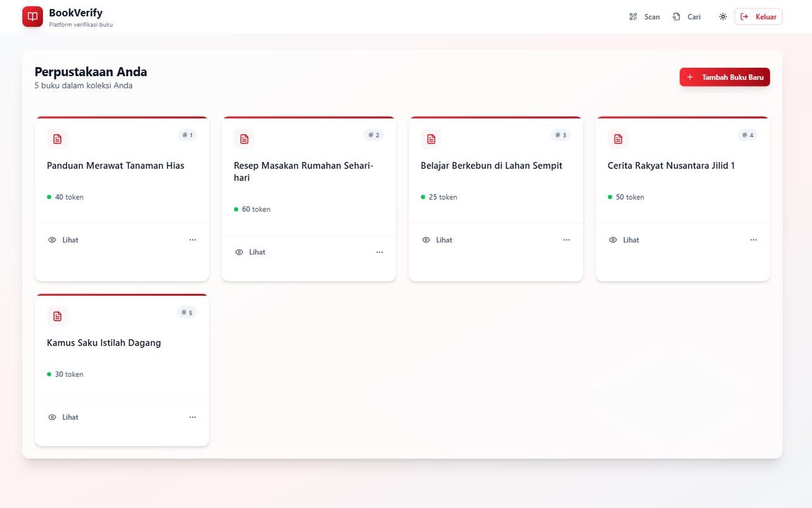Viewport: 812px width, 508px height.
Task: Open the Cari search option
Action: [x=687, y=17]
